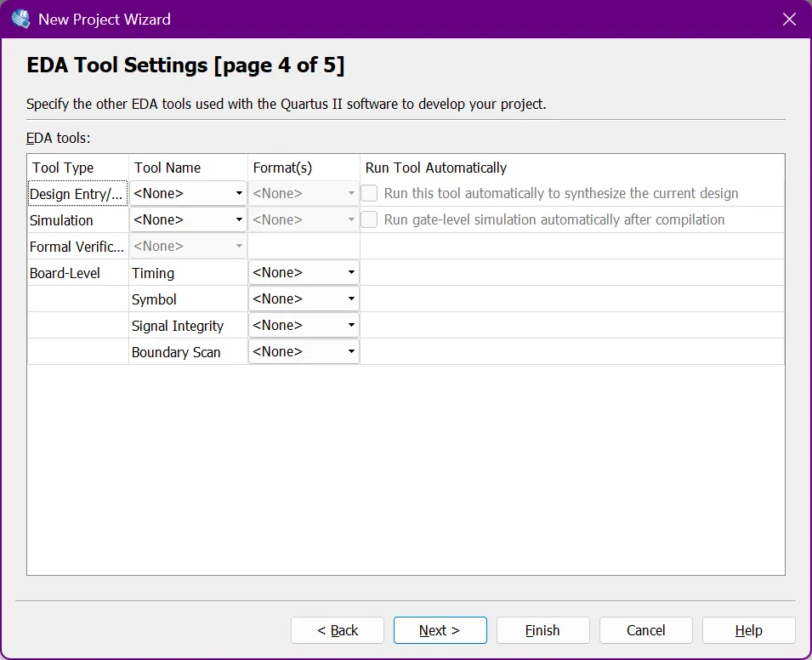Viewport: 812px width, 660px height.
Task: Proceed with the Next button
Action: pos(440,630)
